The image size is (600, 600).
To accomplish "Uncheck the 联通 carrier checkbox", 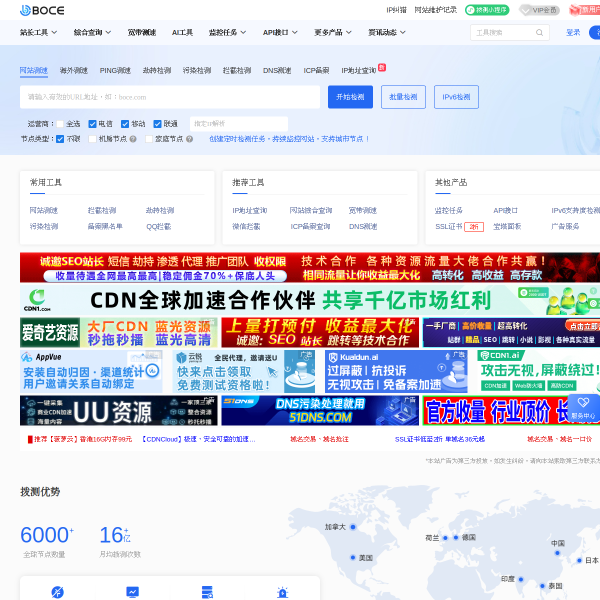I will [157, 124].
